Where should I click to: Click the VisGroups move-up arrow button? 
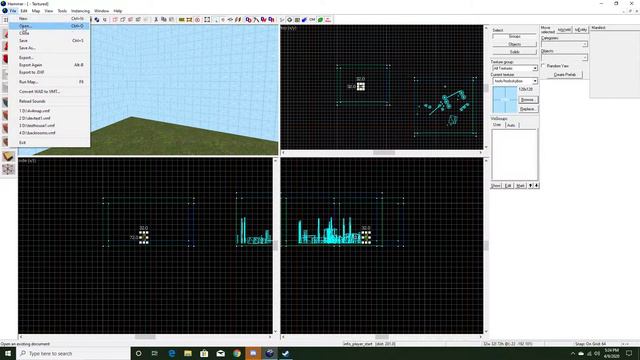tap(531, 185)
